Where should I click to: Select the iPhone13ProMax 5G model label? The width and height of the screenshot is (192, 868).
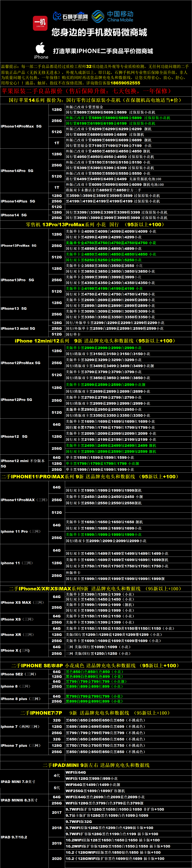click(18, 246)
